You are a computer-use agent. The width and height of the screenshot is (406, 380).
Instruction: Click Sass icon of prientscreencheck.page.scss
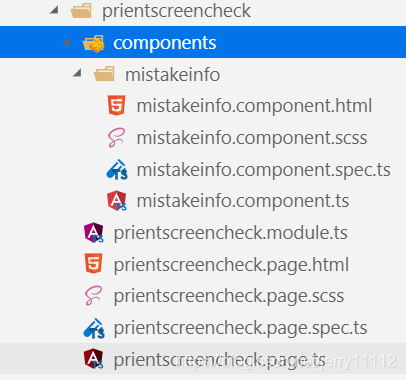(x=93, y=296)
